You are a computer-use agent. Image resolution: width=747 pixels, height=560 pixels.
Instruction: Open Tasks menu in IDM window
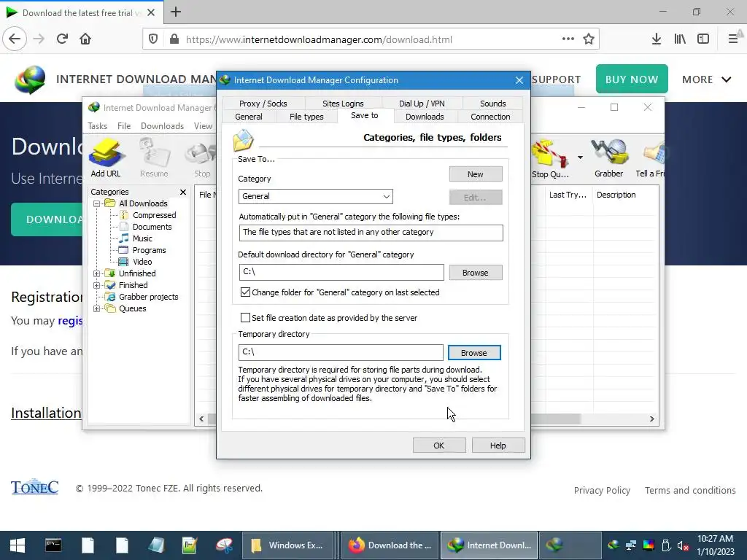tap(97, 125)
